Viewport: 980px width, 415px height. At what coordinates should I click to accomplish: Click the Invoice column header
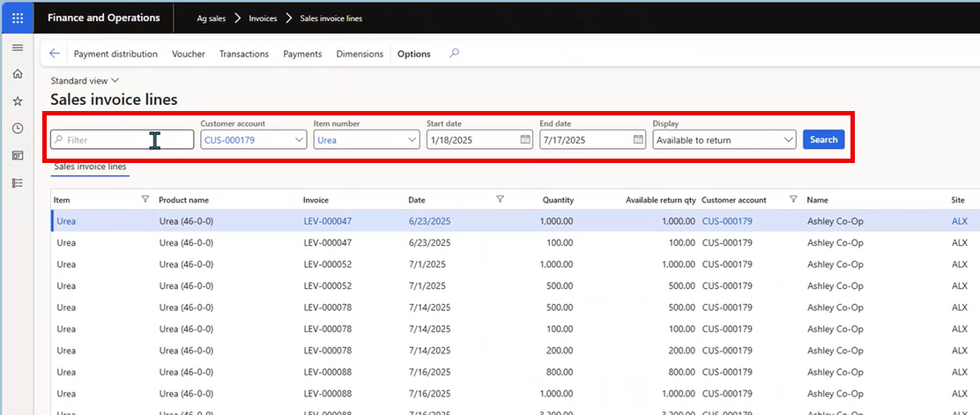point(316,200)
